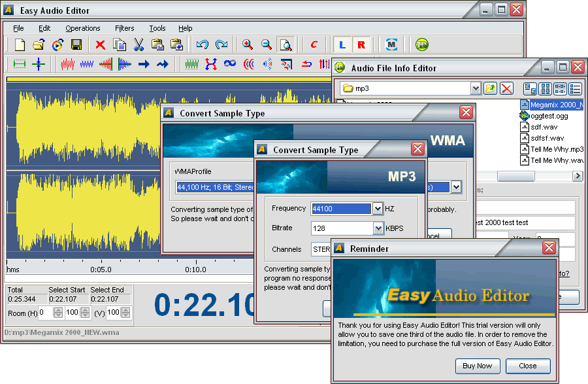Open the Tools menu
The width and height of the screenshot is (588, 384).
click(x=157, y=28)
